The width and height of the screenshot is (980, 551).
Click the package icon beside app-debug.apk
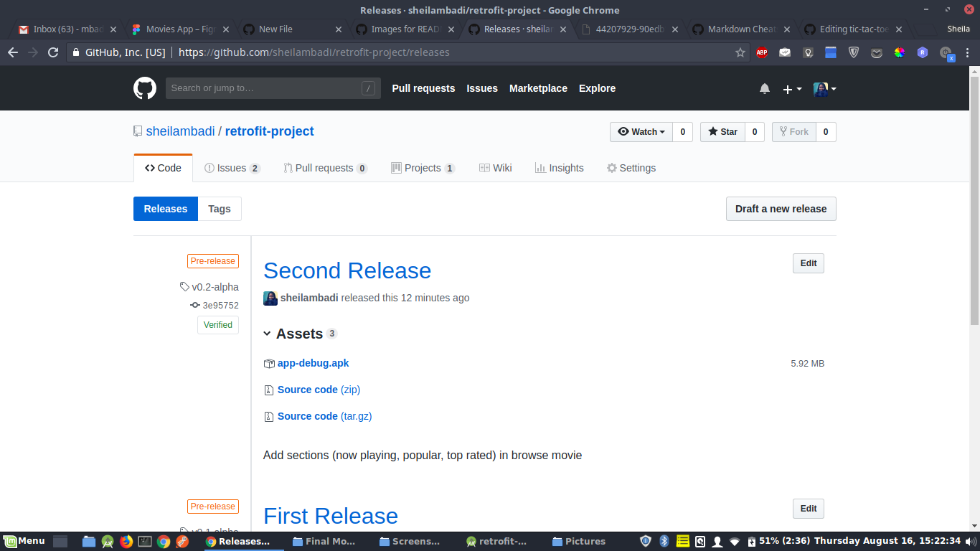click(269, 363)
